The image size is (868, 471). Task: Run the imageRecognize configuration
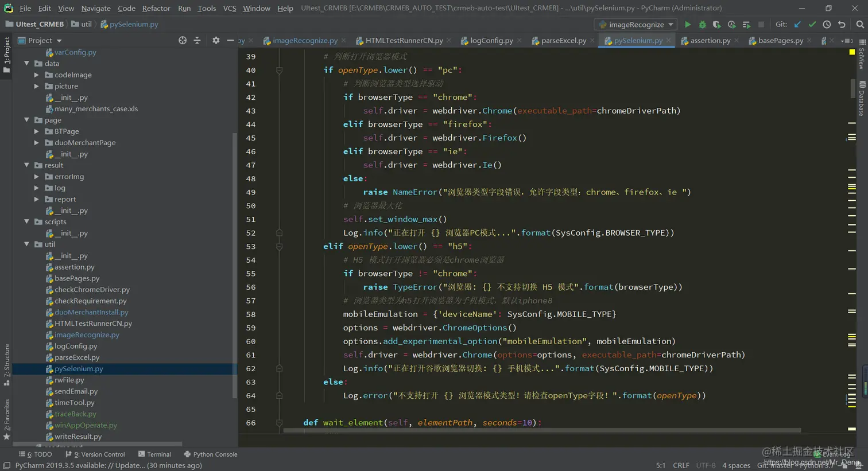pyautogui.click(x=687, y=25)
